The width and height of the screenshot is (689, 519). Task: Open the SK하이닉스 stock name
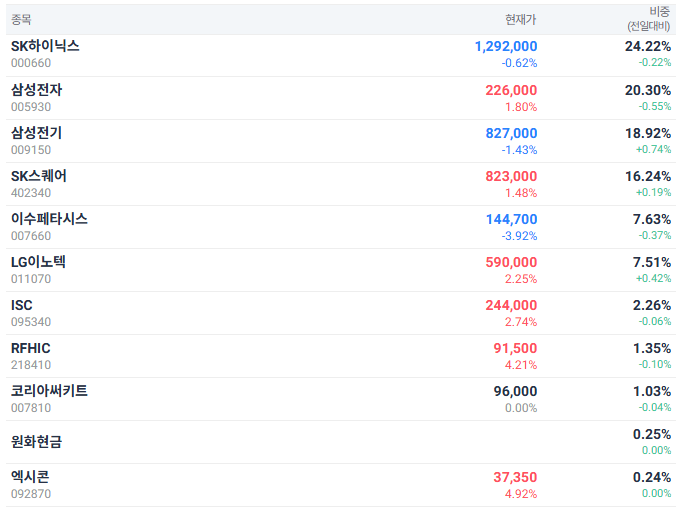click(45, 46)
